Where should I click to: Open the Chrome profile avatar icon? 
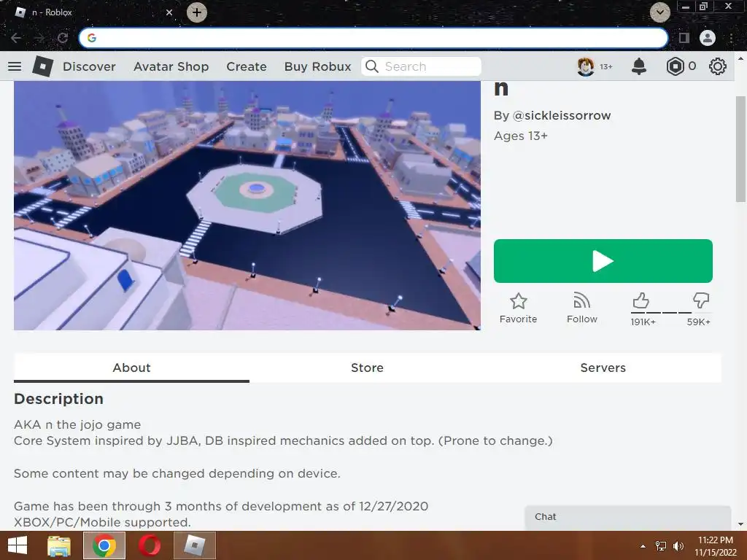708,38
